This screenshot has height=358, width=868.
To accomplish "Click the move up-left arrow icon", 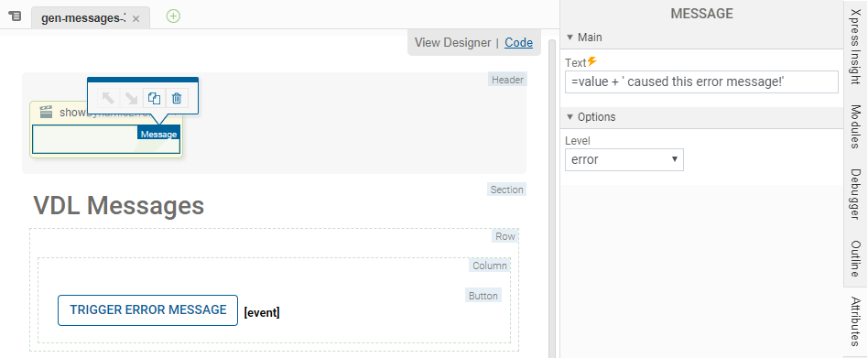I will (x=108, y=99).
